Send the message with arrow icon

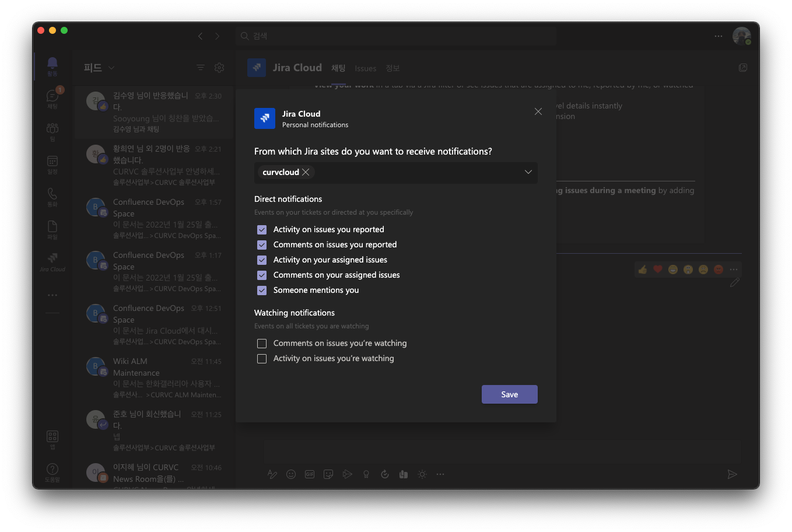733,474
